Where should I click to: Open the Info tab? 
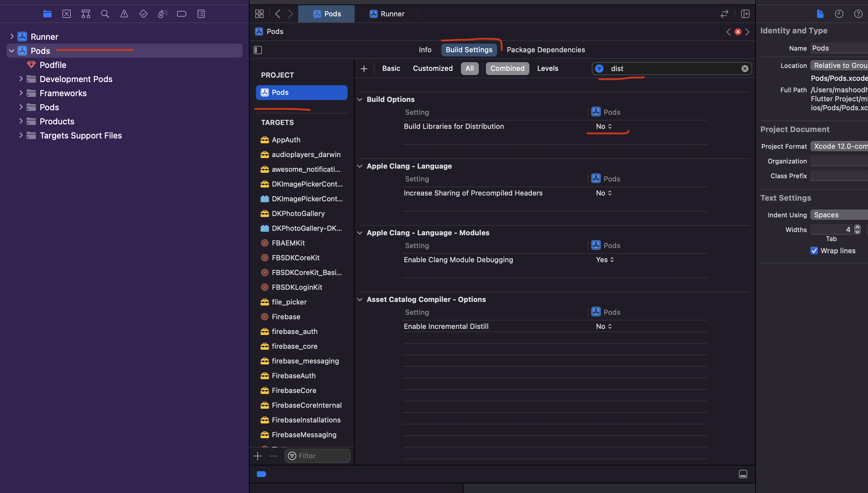pyautogui.click(x=425, y=50)
